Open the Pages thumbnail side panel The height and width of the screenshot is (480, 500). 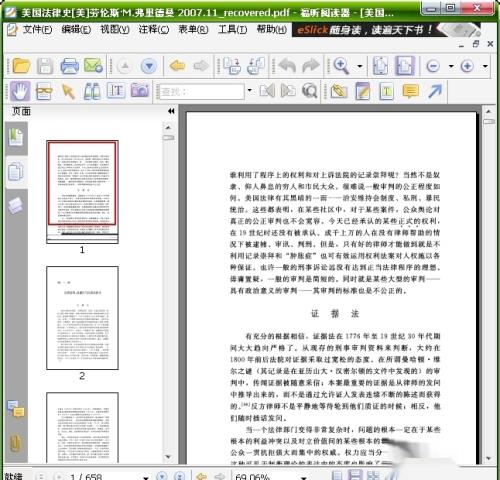point(16,172)
